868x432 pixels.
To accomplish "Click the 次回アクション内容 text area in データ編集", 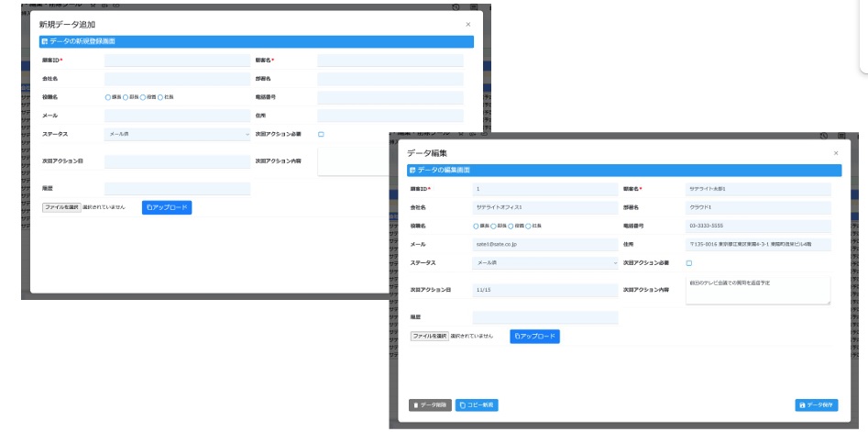I will [x=758, y=290].
